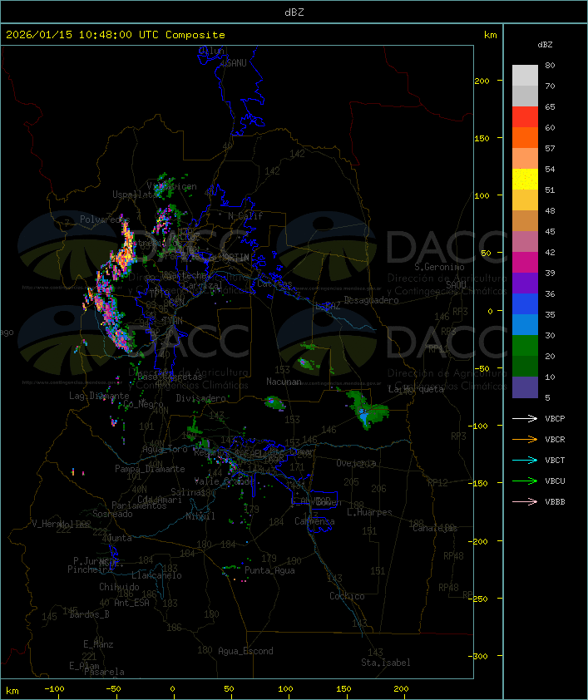Select the green VBCU arrow icon
The height and width of the screenshot is (700, 588).
pyautogui.click(x=526, y=481)
